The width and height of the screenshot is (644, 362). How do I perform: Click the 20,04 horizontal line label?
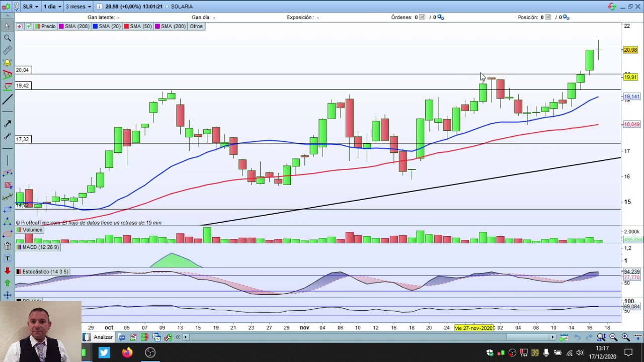click(x=23, y=70)
